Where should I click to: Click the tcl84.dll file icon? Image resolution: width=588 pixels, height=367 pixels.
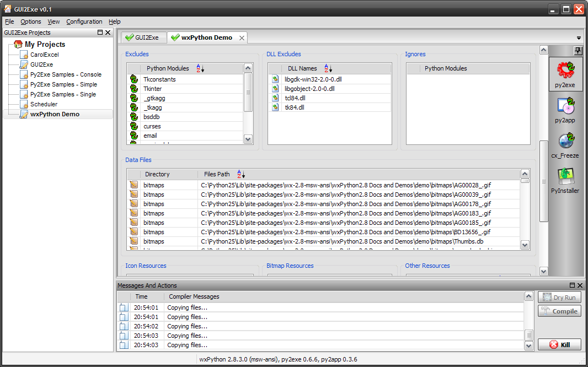tap(275, 98)
